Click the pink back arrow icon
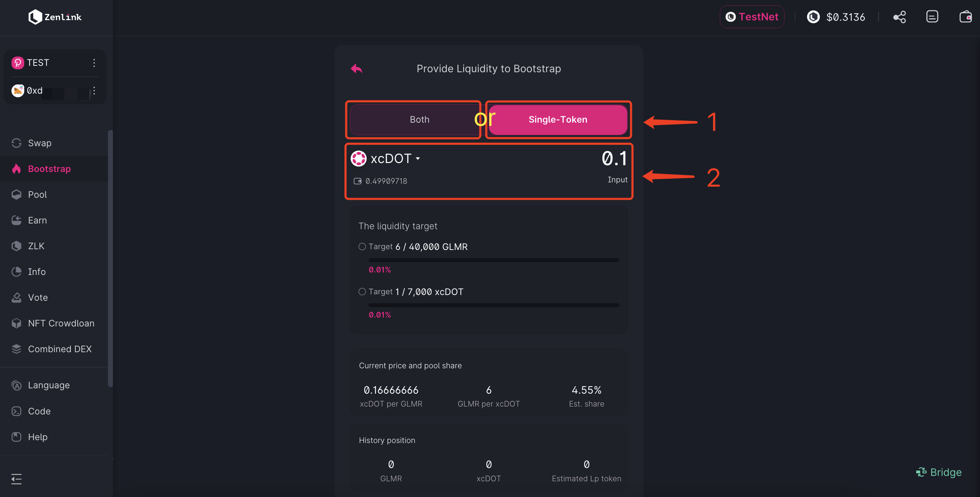The width and height of the screenshot is (980, 497). [x=356, y=69]
